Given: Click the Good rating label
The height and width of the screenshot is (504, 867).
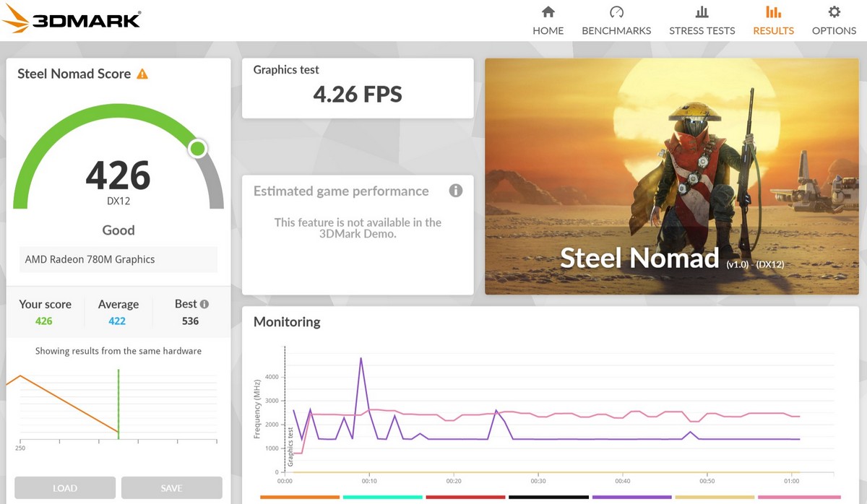Looking at the screenshot, I should (x=118, y=230).
